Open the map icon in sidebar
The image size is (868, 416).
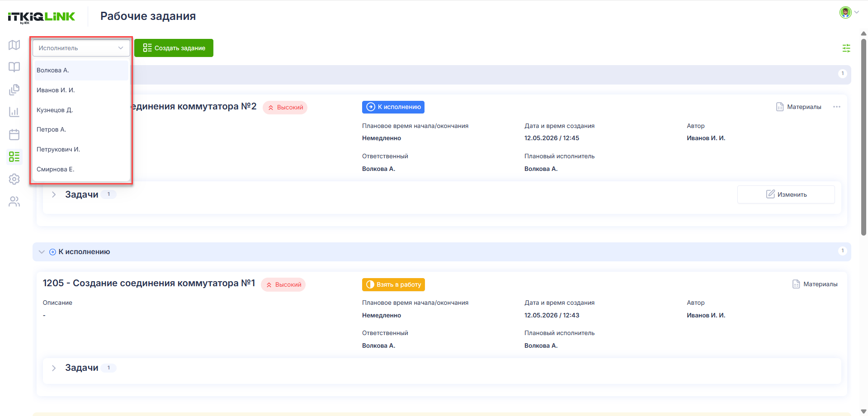pyautogui.click(x=14, y=45)
